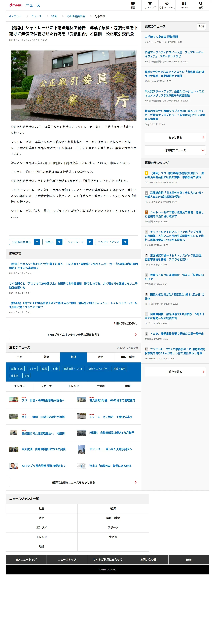215x644 pixels.
Task: Click 政治 in ニュースジャンル一覧
Action: pos(42,518)
